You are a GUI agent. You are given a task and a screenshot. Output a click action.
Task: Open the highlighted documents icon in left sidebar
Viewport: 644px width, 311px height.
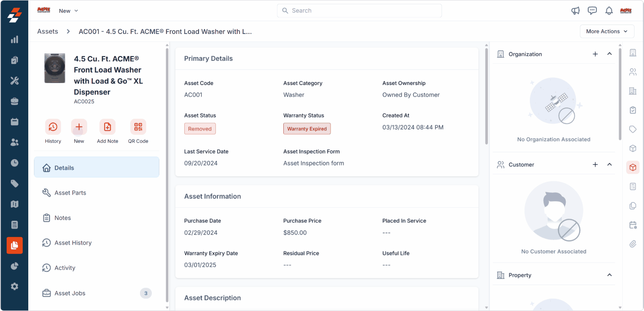[15, 246]
